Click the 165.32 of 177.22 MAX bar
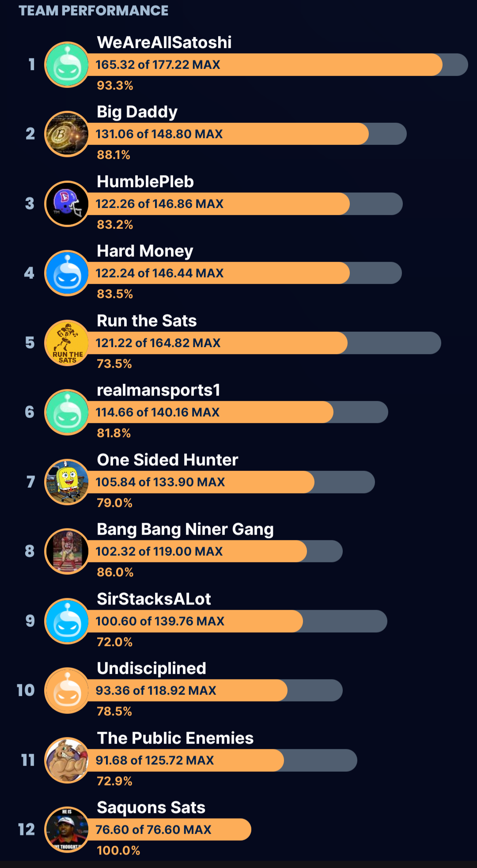The image size is (477, 868). [265, 65]
